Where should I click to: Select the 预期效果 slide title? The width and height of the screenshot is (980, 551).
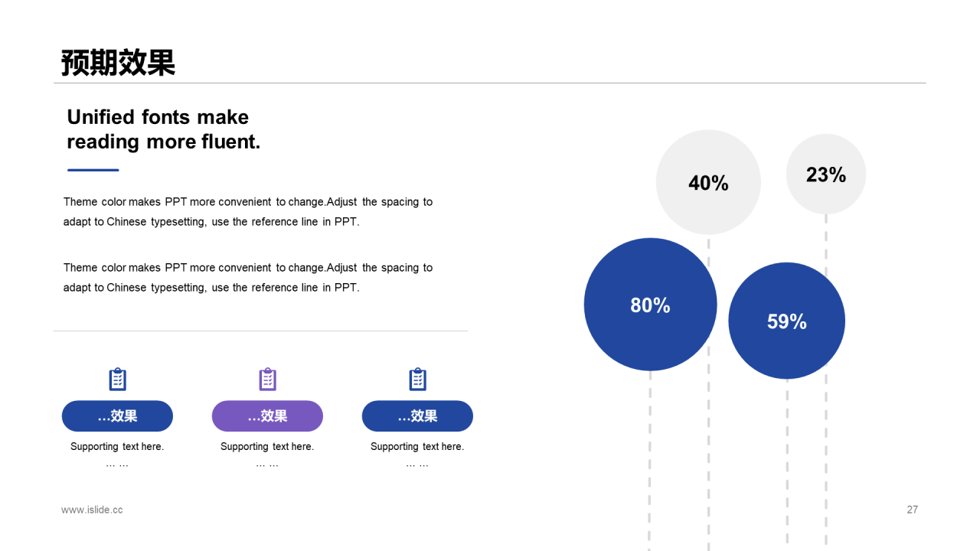point(119,63)
